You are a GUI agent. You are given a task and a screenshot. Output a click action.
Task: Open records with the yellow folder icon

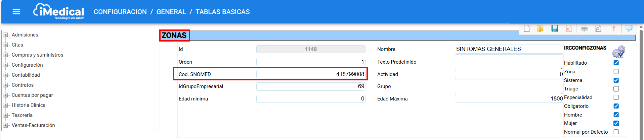tap(540, 28)
